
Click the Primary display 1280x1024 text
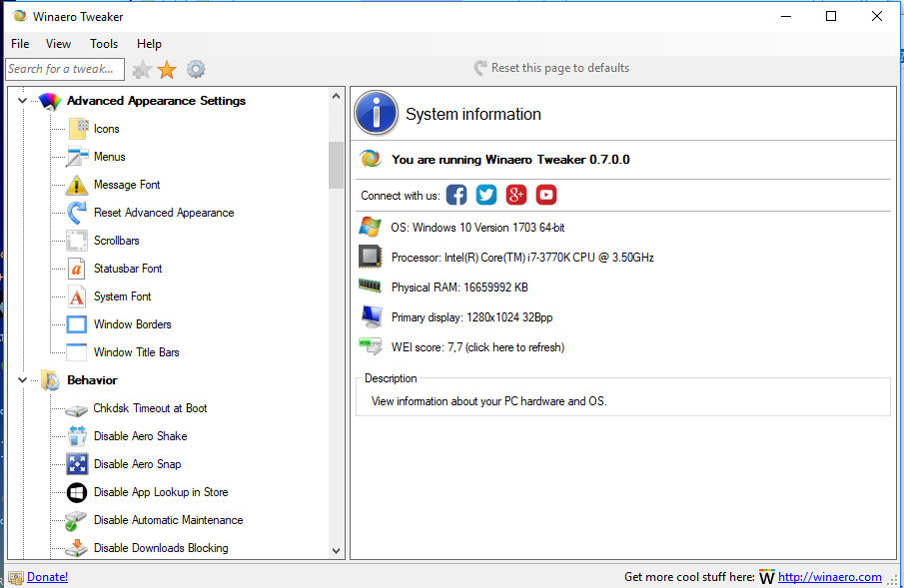[471, 317]
